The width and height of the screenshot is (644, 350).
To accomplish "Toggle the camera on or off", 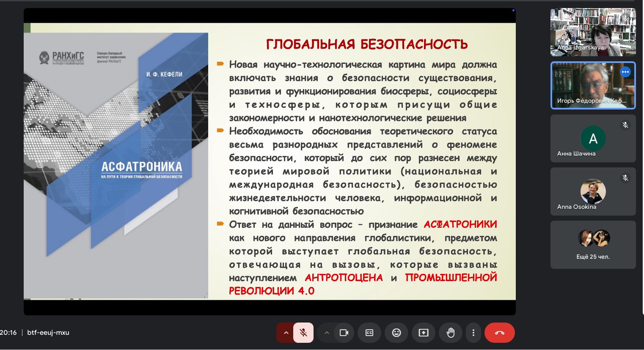I will [x=344, y=333].
